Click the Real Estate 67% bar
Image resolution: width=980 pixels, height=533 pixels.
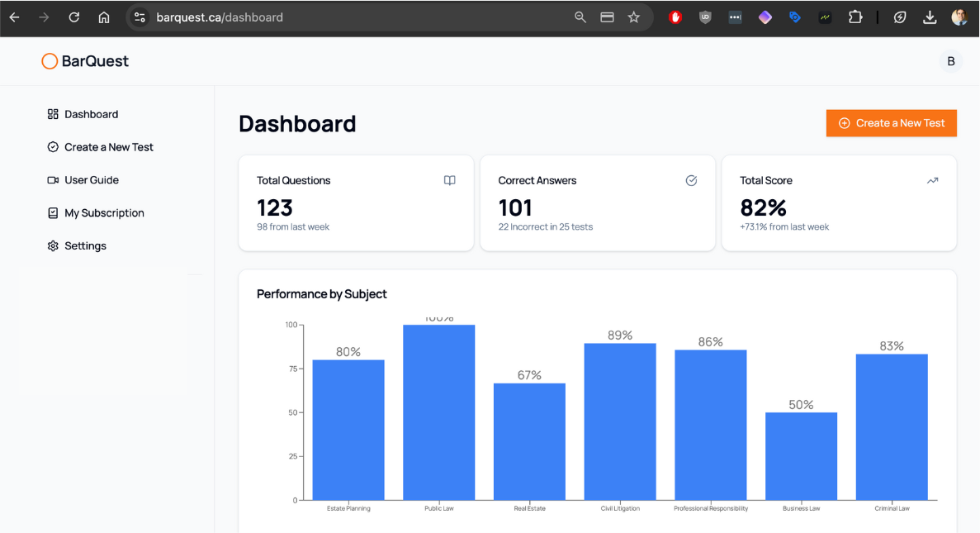tap(529, 441)
